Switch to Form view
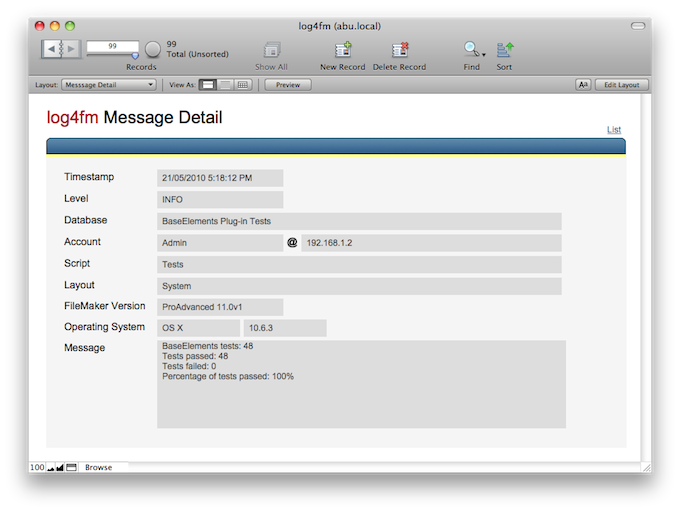The image size is (680, 512). (x=208, y=85)
